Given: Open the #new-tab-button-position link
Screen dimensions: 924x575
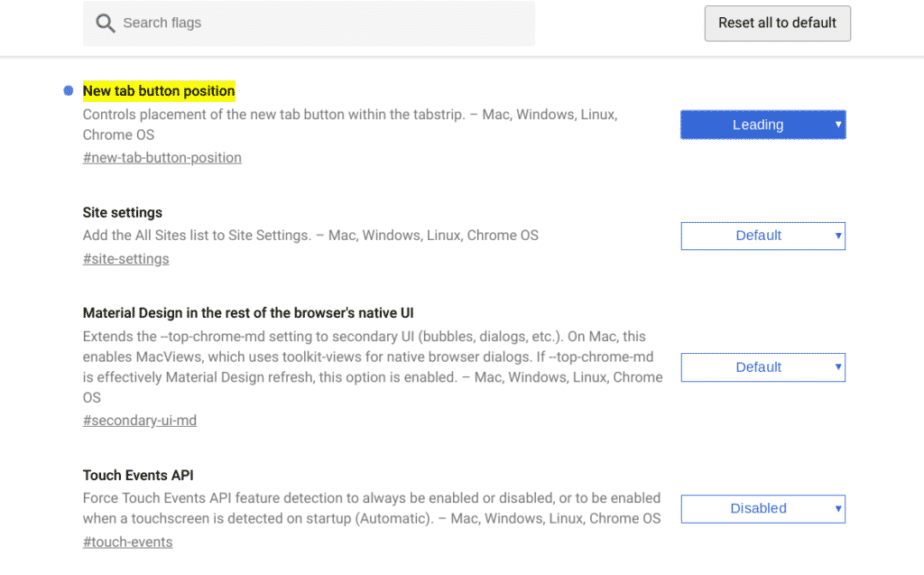Looking at the screenshot, I should point(162,157).
